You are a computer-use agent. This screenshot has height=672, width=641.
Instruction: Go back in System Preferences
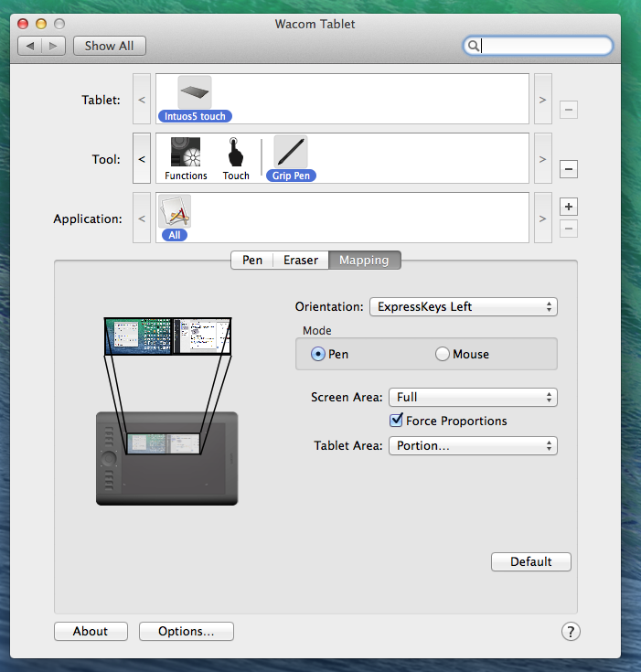[29, 46]
